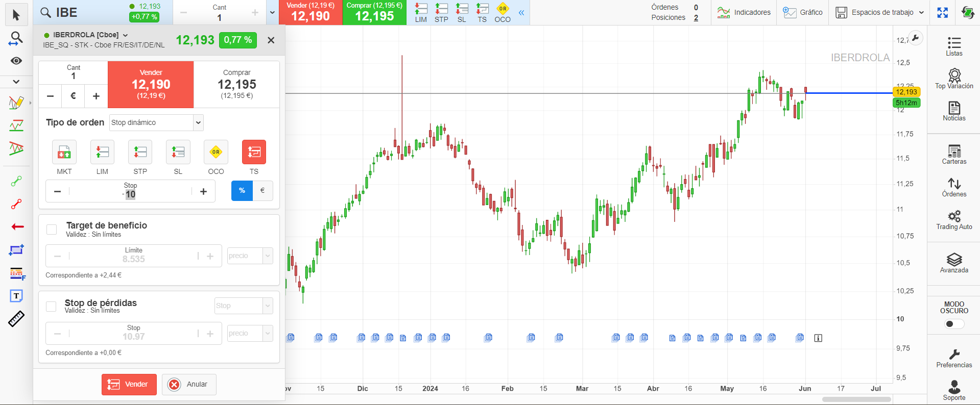
Task: Click the Stop value input field
Action: tap(130, 191)
